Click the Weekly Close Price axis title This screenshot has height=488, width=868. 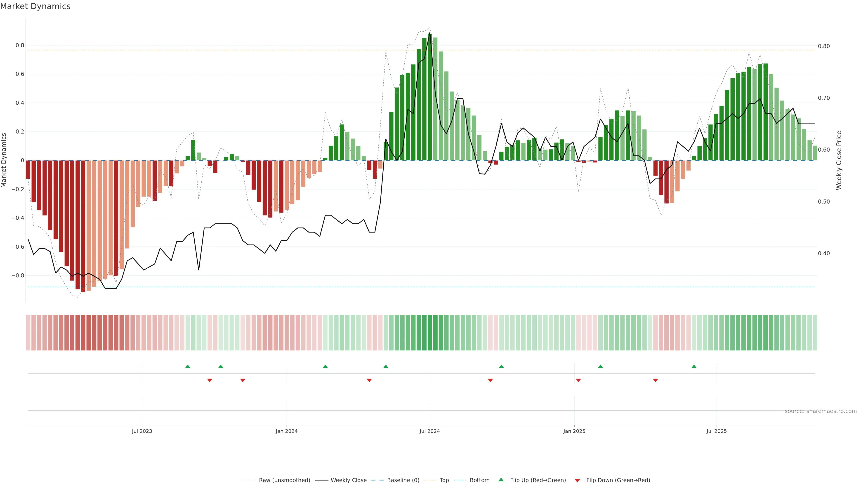coord(839,160)
